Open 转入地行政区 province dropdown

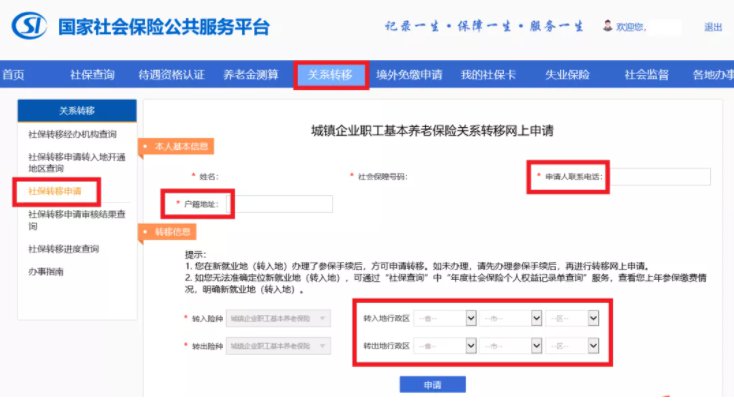(x=445, y=318)
